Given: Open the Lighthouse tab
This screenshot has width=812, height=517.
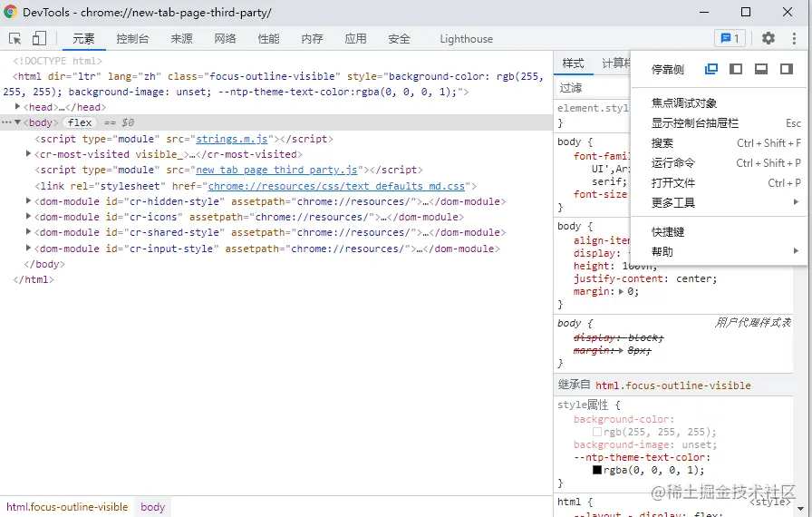Looking at the screenshot, I should pos(466,39).
